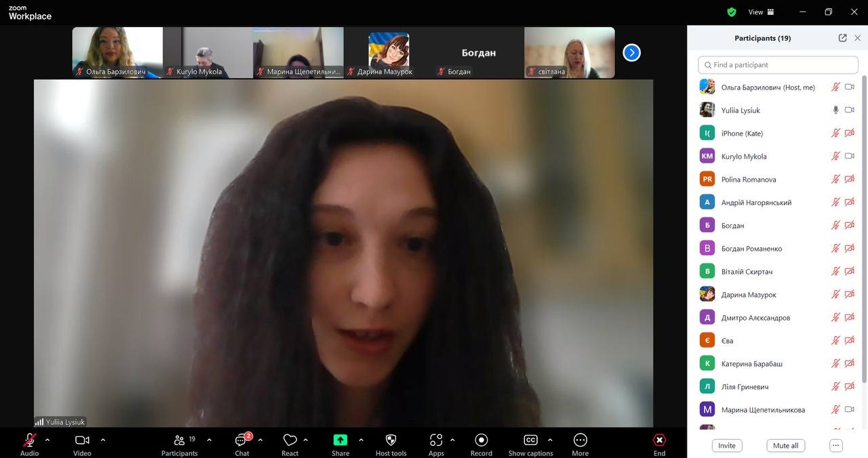Expand the Audio options arrow
Viewport: 868px width, 458px height.
click(47, 440)
